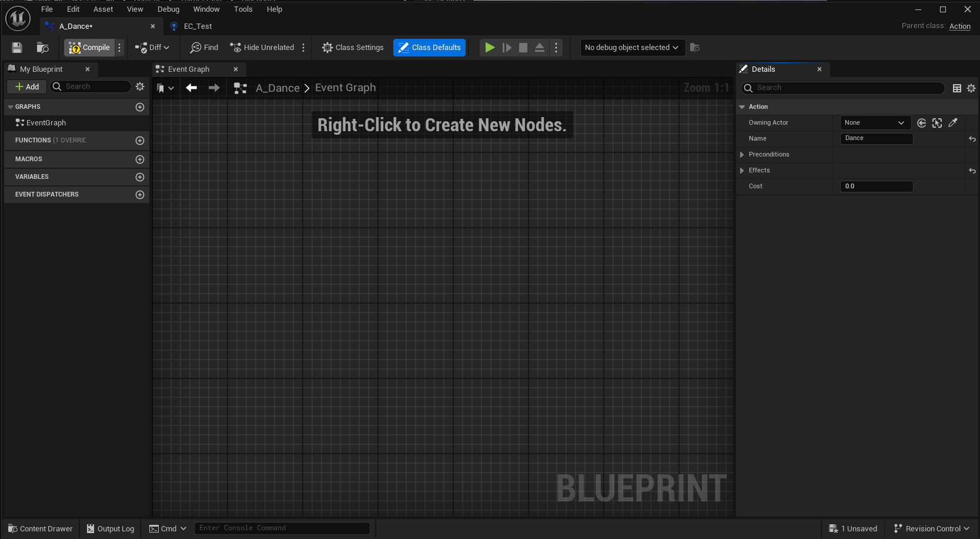The width and height of the screenshot is (980, 539).
Task: Open the File menu
Action: tap(47, 9)
